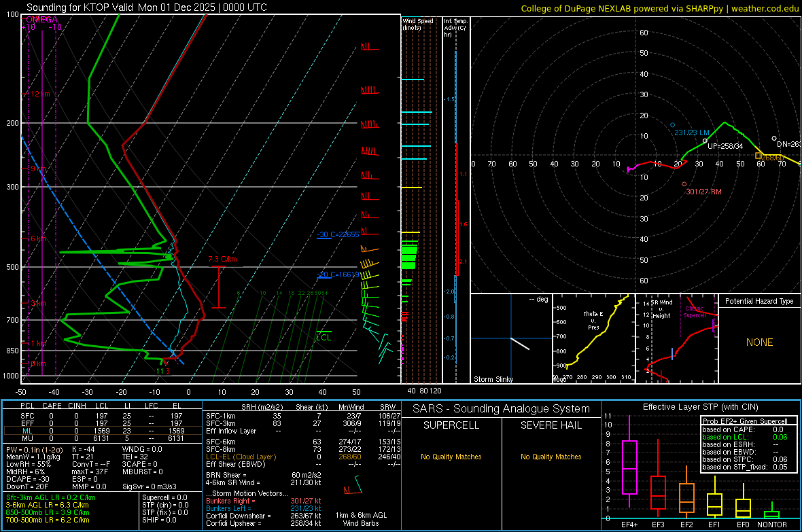Click the 'Theta-E v. Pres' inset label

(x=593, y=320)
